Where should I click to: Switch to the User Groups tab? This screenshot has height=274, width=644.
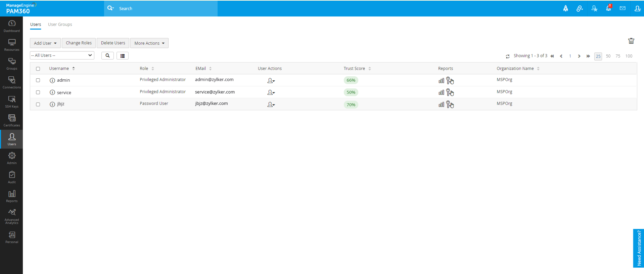tap(60, 25)
